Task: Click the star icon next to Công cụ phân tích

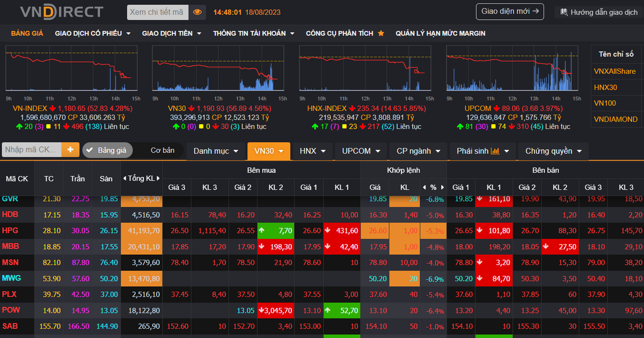Action: [381, 33]
